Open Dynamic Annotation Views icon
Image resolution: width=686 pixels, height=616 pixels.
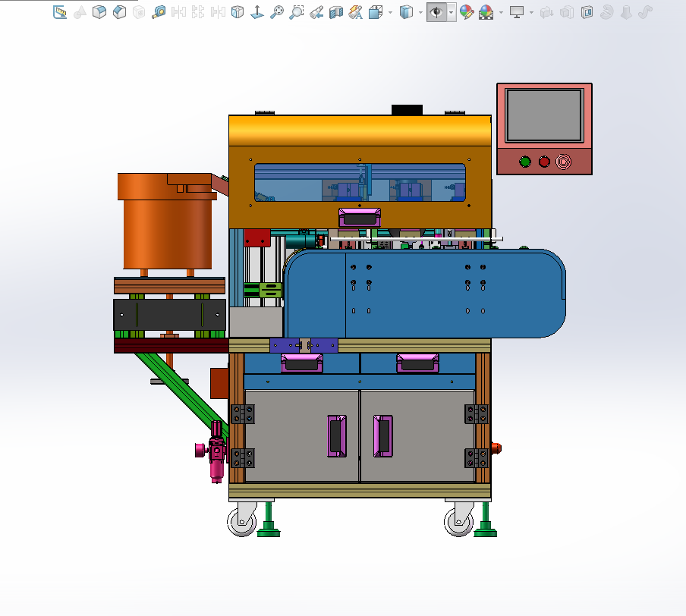tap(356, 12)
